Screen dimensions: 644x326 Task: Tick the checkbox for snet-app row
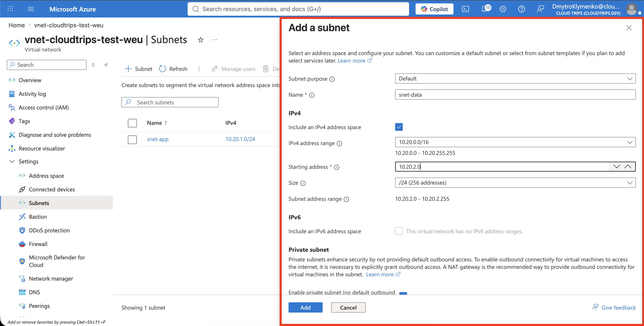click(x=132, y=140)
